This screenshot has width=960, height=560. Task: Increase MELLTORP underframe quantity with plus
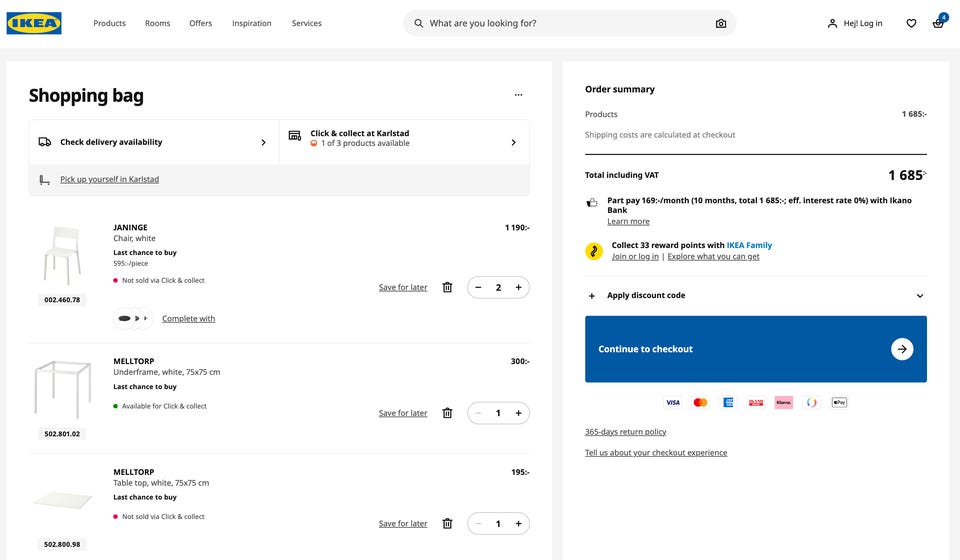tap(518, 413)
